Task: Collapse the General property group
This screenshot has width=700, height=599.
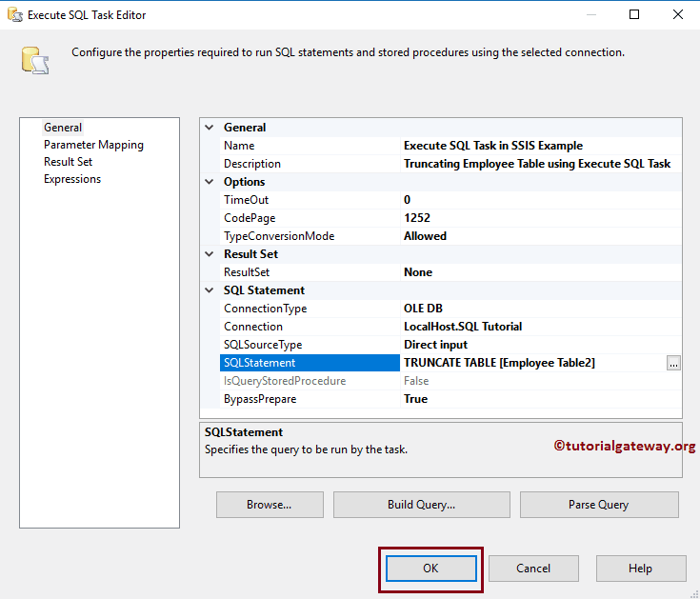Action: pos(209,128)
